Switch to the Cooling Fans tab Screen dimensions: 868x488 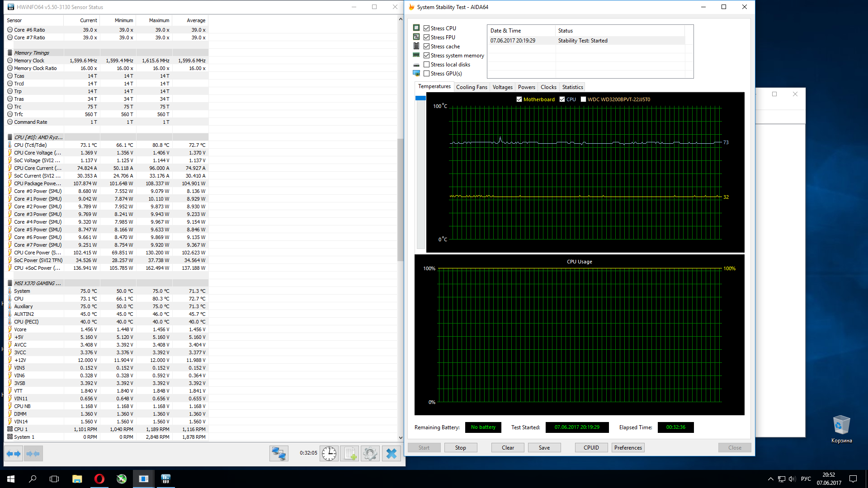pyautogui.click(x=472, y=87)
